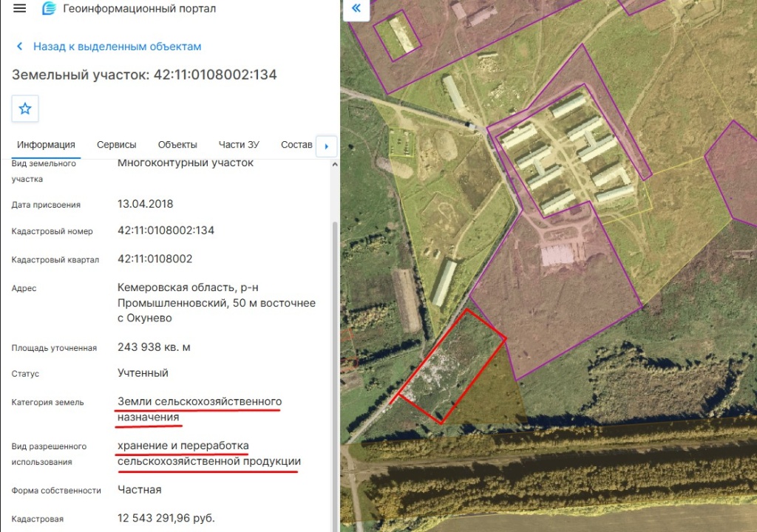Open the Сервисы tab

(116, 145)
